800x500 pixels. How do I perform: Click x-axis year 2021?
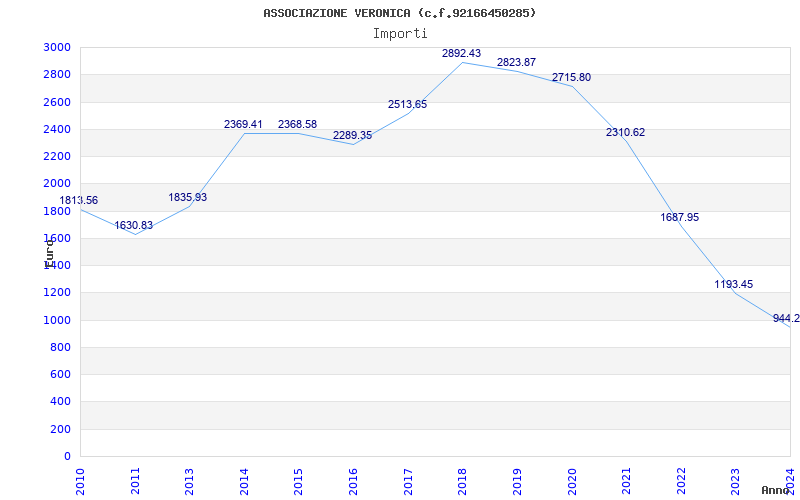tap(627, 482)
